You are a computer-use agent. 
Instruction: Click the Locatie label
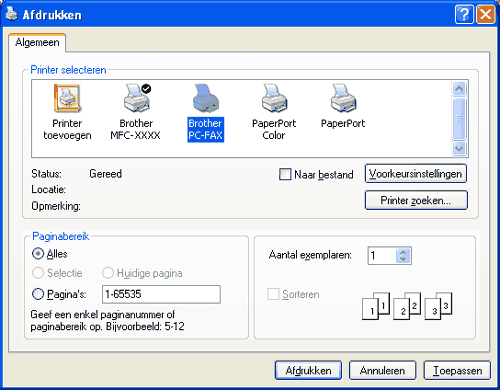[48, 189]
